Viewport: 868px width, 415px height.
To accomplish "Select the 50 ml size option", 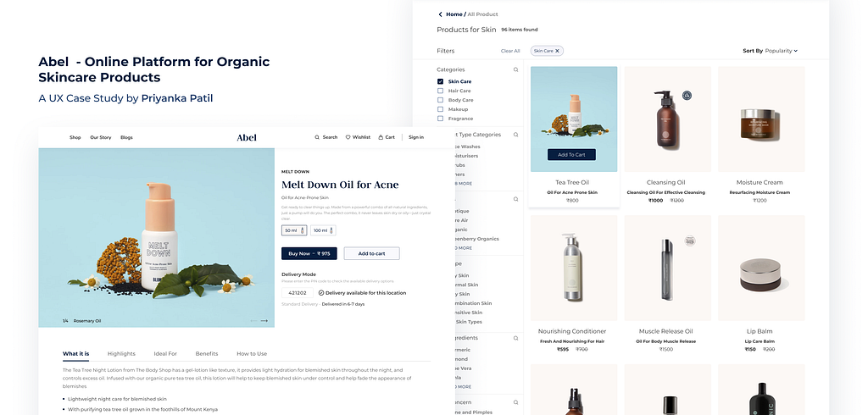I will pos(294,230).
